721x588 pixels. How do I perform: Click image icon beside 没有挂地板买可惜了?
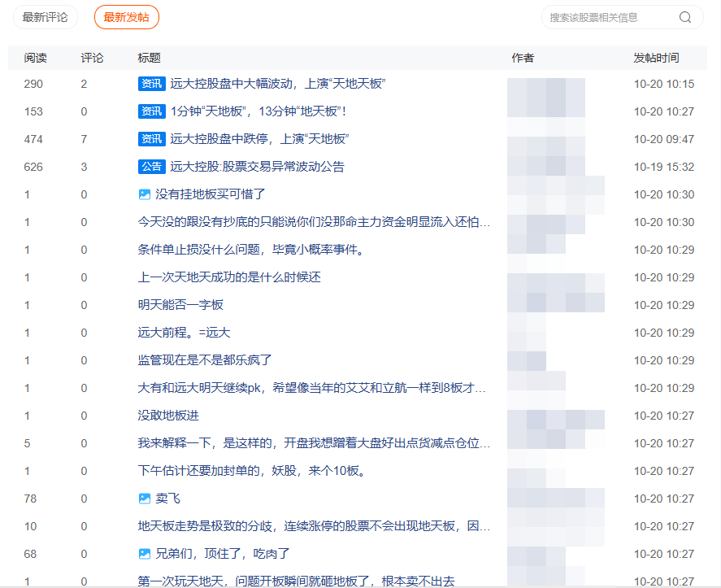click(x=145, y=194)
